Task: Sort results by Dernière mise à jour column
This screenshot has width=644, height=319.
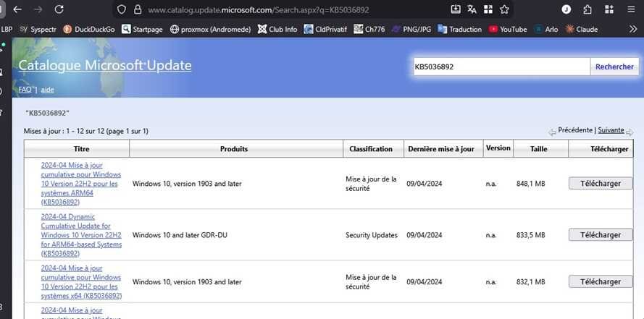Action: (x=440, y=148)
